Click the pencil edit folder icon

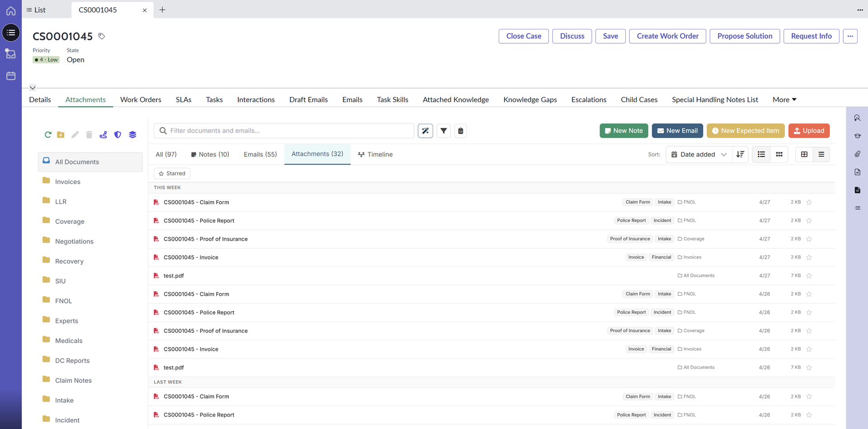[x=75, y=135]
